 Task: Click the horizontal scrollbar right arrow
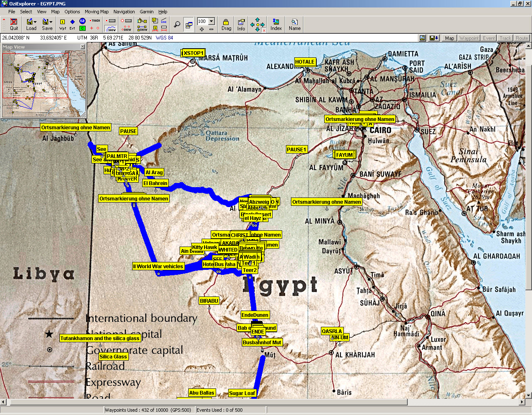click(522, 402)
